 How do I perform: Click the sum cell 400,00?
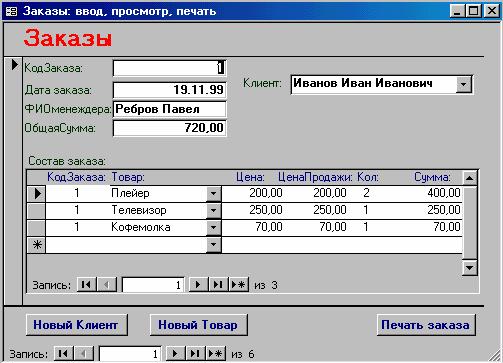(x=444, y=193)
